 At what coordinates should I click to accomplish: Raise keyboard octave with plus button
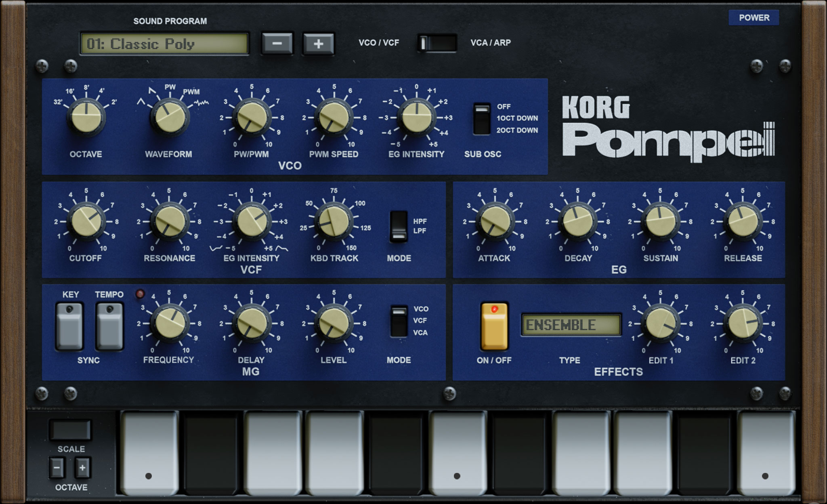pyautogui.click(x=82, y=468)
